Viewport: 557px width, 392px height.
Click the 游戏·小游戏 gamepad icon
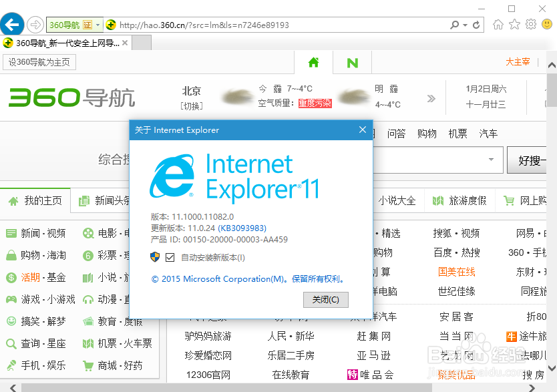[x=11, y=299]
